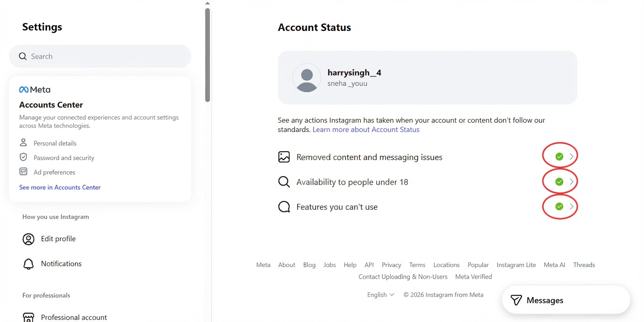Expand Removed content and messaging issues chevron

click(571, 157)
